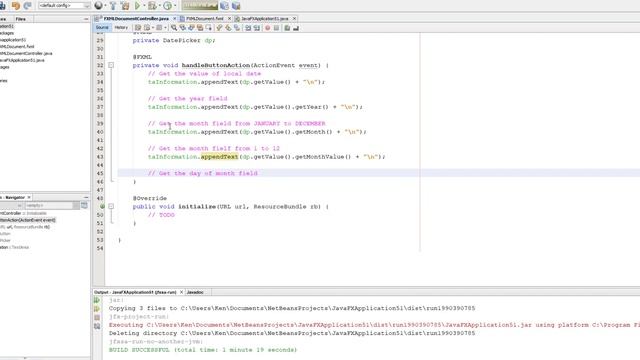Select initialize(URL url, ResourceBundle rb) in Navigator

pos(25,227)
